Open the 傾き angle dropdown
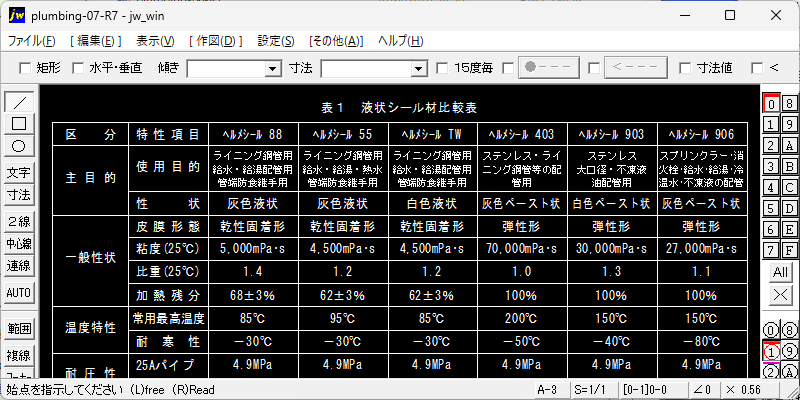This screenshot has height=400, width=800. (274, 68)
